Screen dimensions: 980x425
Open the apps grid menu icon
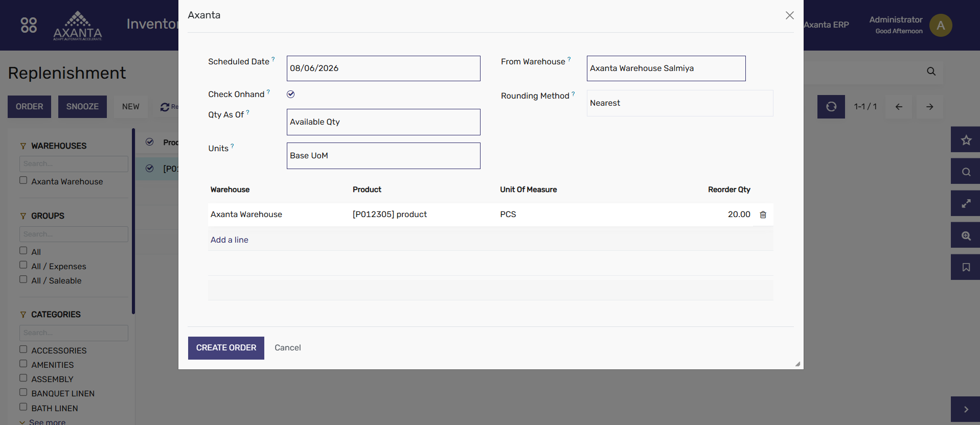pos(29,25)
